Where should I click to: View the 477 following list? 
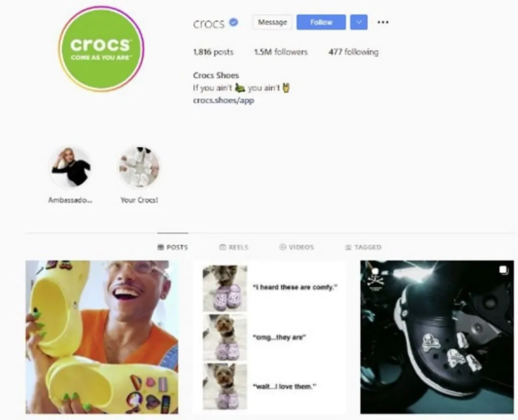tap(354, 52)
